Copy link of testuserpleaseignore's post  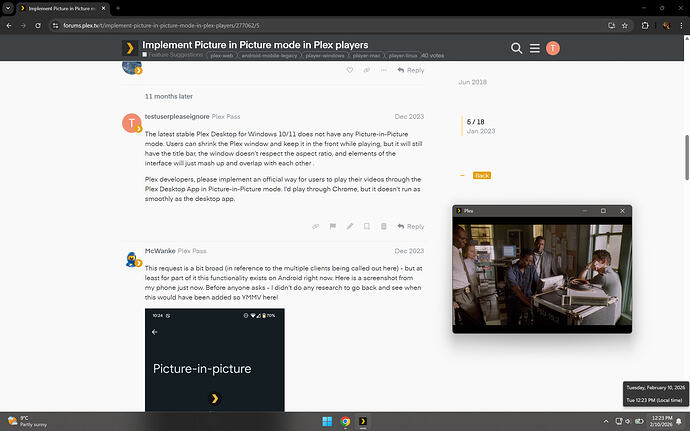(x=316, y=226)
